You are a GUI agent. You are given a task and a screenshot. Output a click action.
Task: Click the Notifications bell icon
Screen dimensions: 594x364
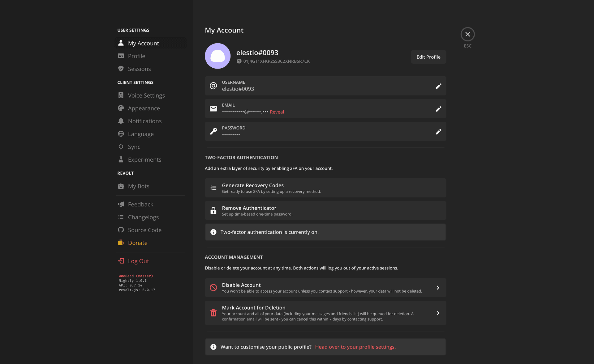coord(121,121)
